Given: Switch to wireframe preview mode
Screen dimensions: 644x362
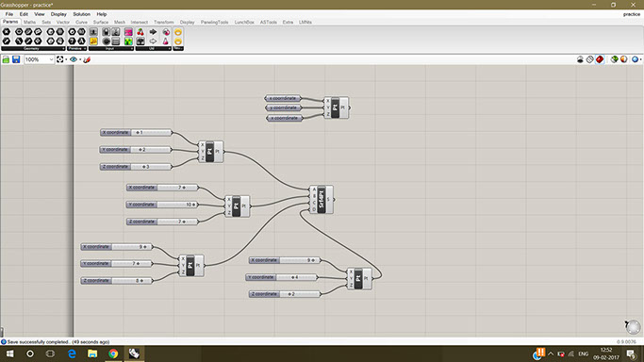Looking at the screenshot, I should point(590,59).
